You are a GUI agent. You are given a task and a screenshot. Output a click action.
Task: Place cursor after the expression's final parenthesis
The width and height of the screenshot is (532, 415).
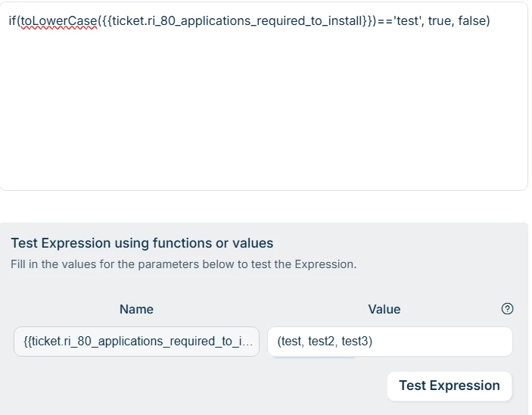point(491,20)
